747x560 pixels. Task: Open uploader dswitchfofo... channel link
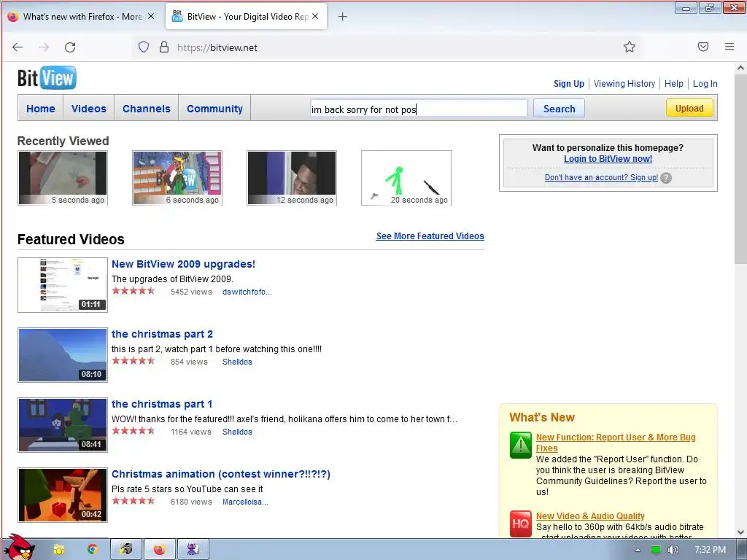(x=247, y=292)
